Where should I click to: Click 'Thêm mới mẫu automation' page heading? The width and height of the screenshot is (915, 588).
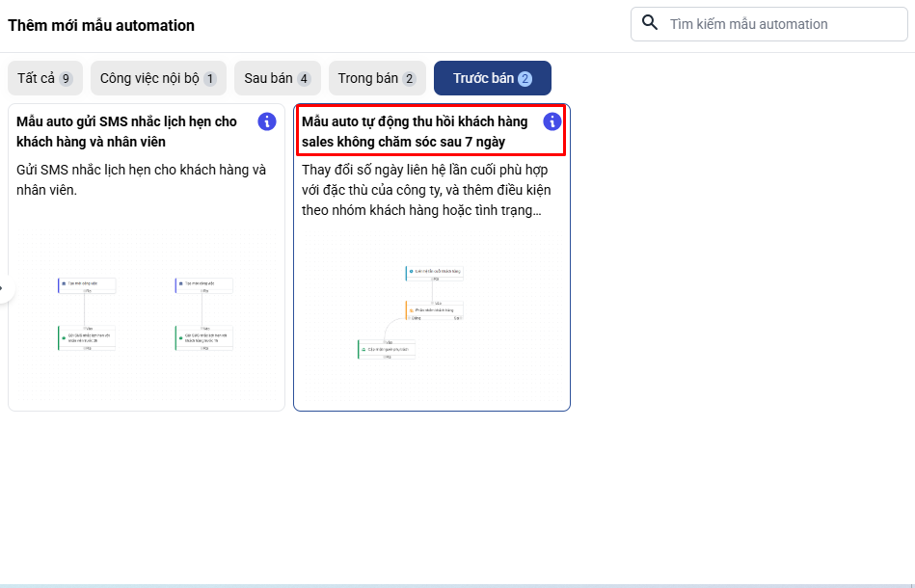tap(101, 25)
